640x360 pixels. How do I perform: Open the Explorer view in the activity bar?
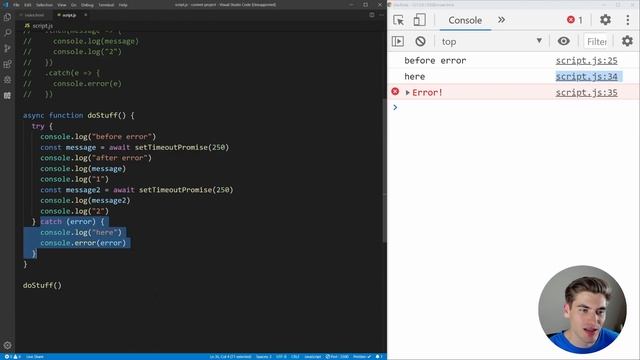pos(7,17)
